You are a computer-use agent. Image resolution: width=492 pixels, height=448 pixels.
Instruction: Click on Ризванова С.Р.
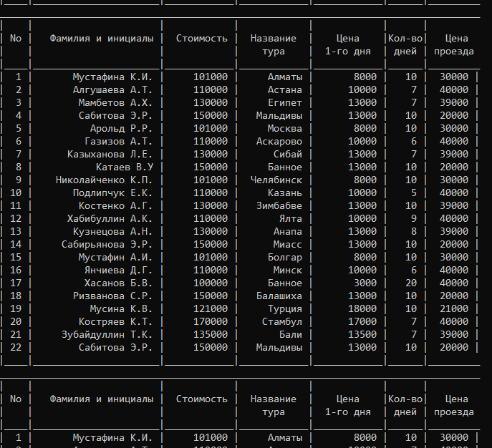tap(112, 296)
